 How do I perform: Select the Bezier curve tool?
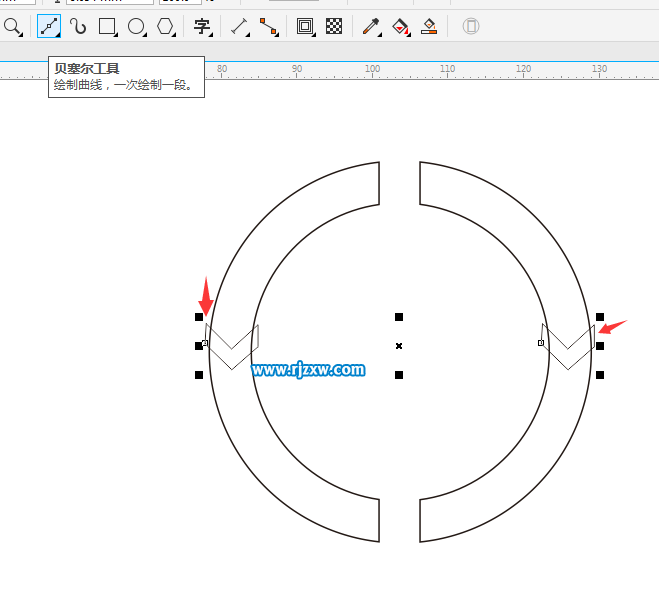pyautogui.click(x=48, y=27)
